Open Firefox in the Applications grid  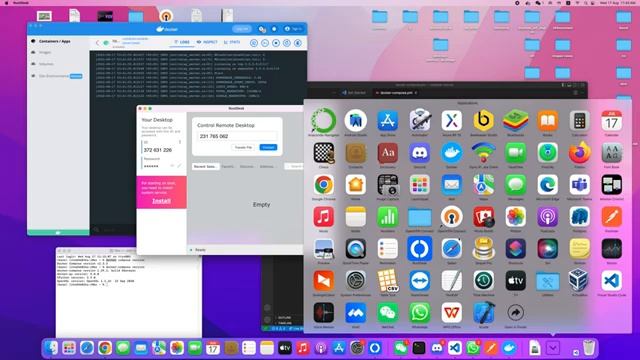580,153
